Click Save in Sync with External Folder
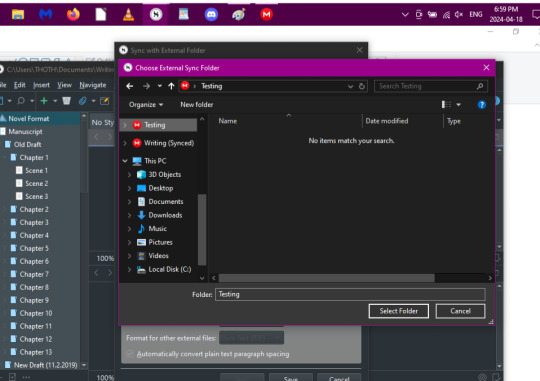Viewport: 540px width, 381px height. [x=291, y=378]
